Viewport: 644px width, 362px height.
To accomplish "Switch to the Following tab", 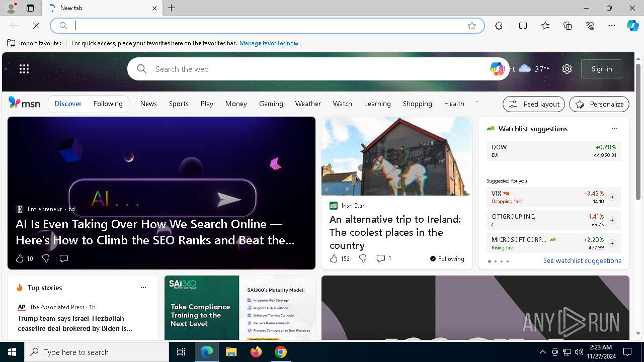I will [x=108, y=104].
